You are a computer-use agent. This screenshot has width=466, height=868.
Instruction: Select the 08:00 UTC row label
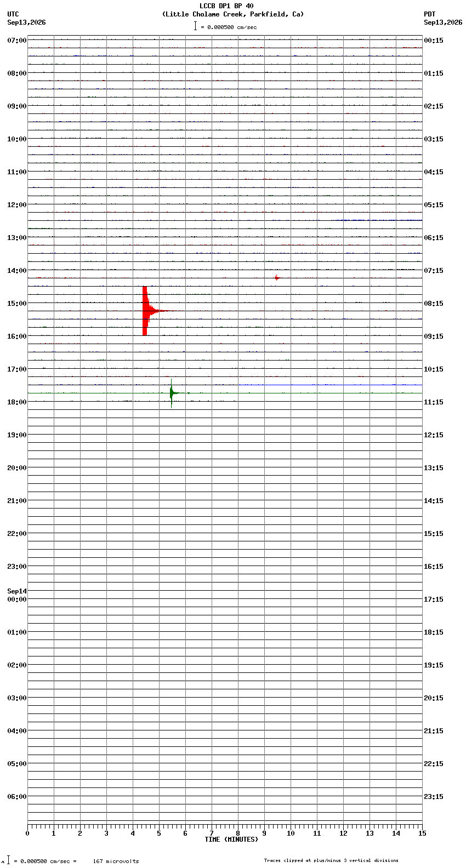[17, 73]
